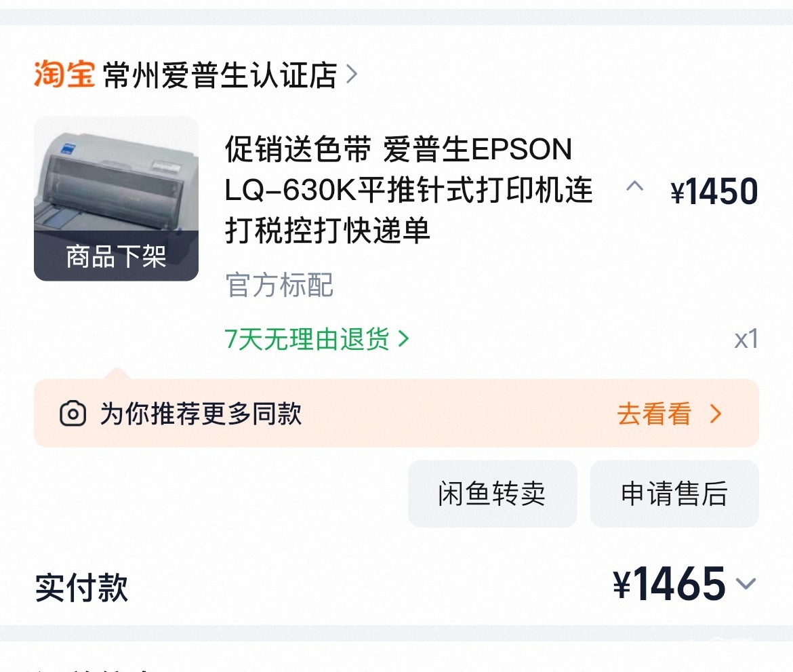Tap the 实付款 label
Viewport: 793px width, 672px height.
[82, 587]
